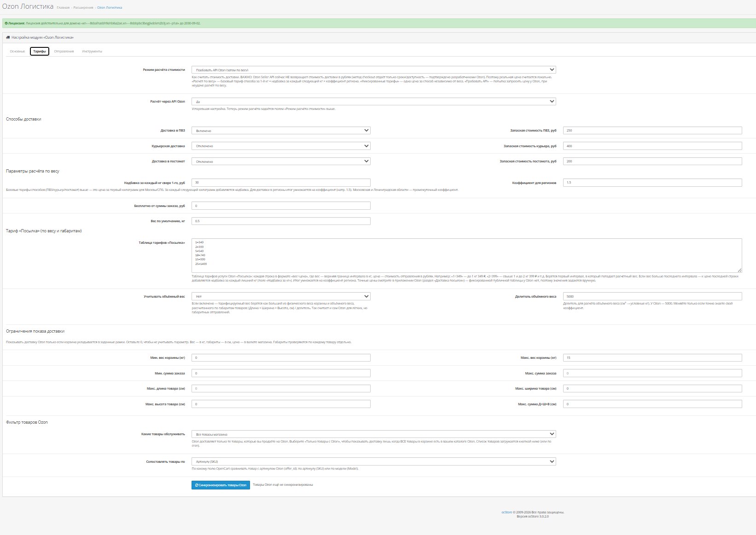
Task: Click the Запасная стоимость курьера field
Action: pyautogui.click(x=652, y=146)
